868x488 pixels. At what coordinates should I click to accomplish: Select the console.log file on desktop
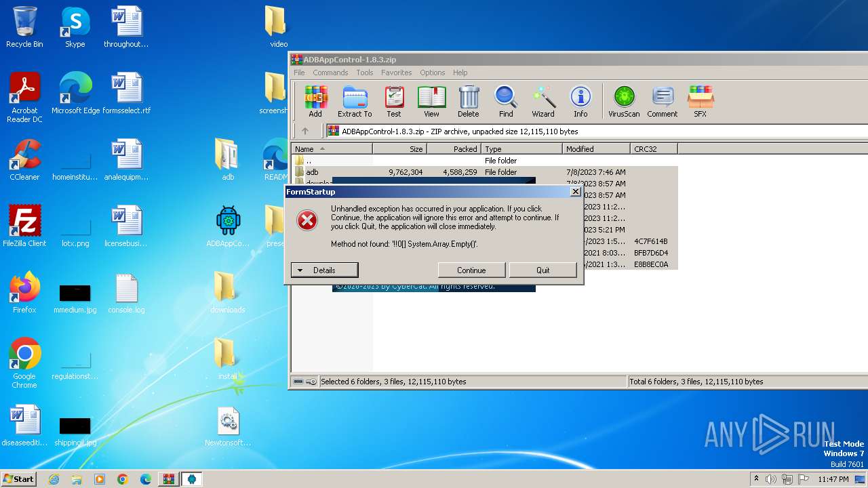tap(126, 293)
